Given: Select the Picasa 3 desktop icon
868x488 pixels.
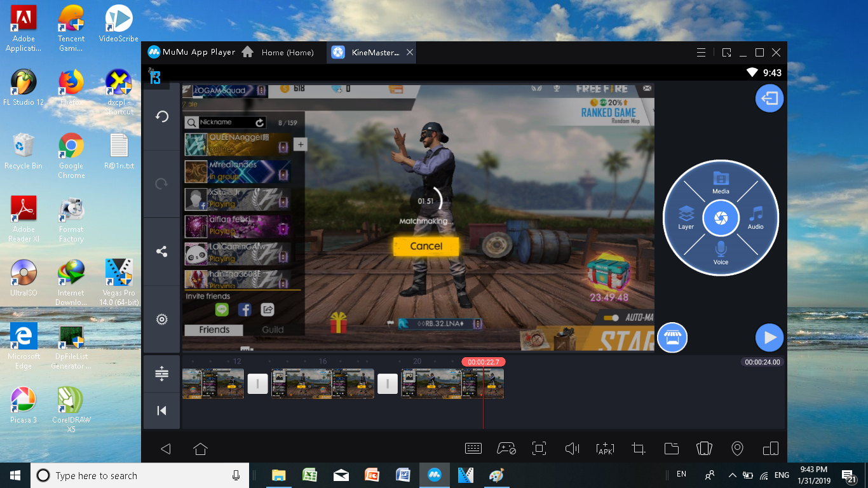Looking at the screenshot, I should coord(24,405).
